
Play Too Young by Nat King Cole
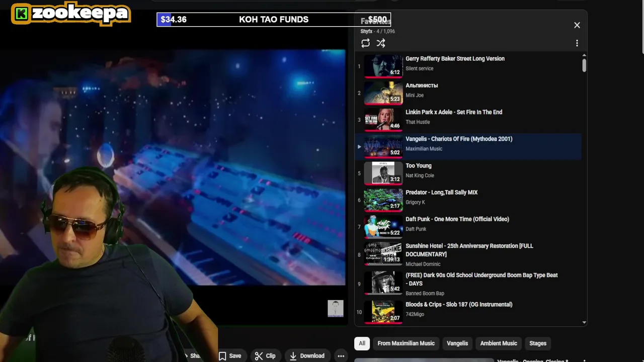pyautogui.click(x=419, y=165)
